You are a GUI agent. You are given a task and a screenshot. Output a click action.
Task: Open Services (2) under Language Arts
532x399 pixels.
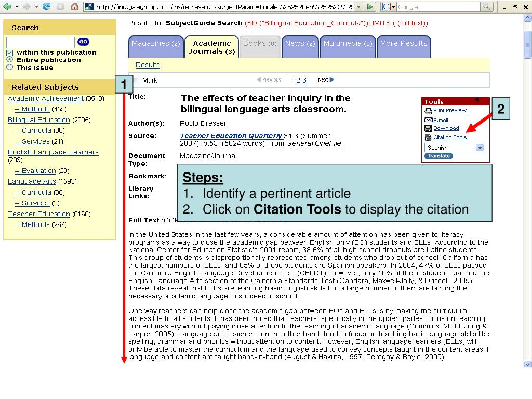click(32, 203)
